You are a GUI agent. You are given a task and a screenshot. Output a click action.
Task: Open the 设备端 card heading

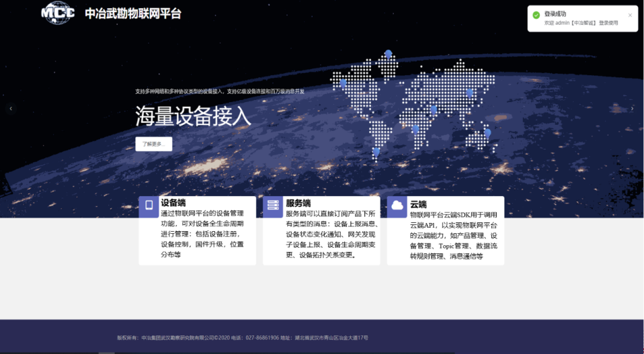pos(173,203)
